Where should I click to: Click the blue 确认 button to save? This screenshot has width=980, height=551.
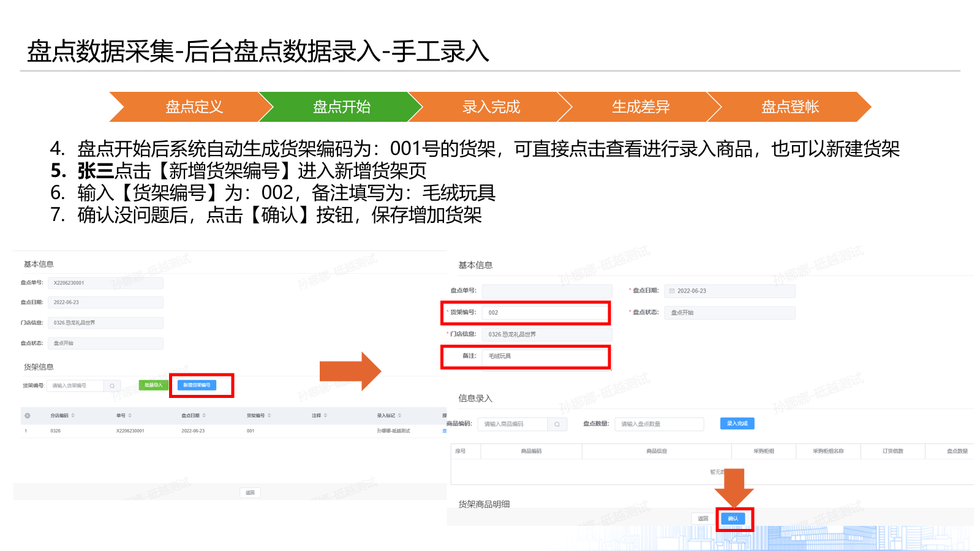point(733,519)
